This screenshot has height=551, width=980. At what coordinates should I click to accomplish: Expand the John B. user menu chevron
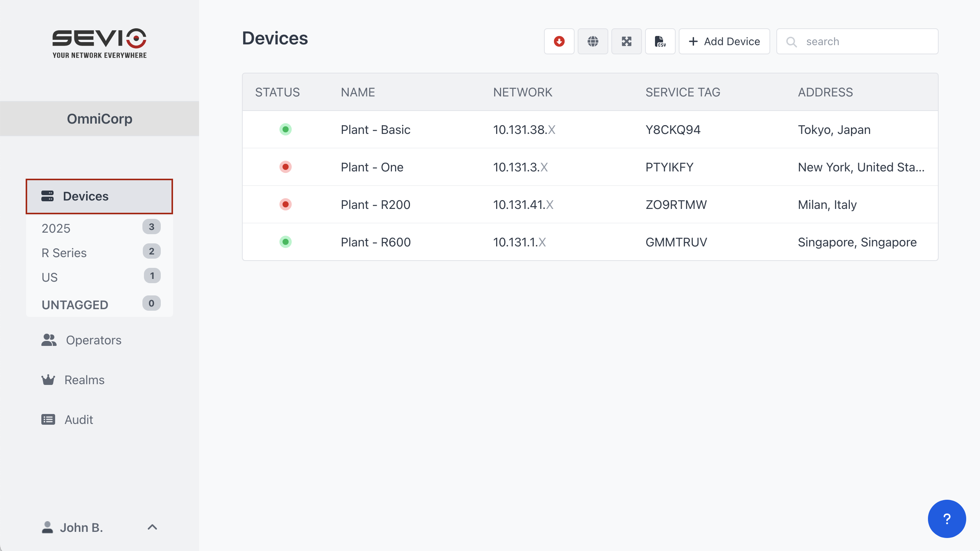(152, 527)
